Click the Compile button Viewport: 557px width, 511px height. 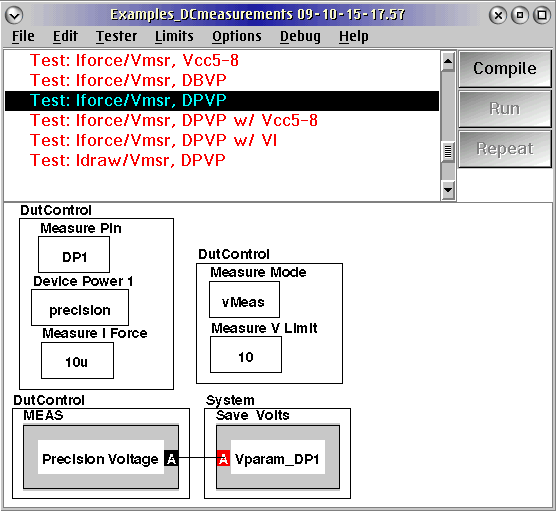pyautogui.click(x=505, y=69)
